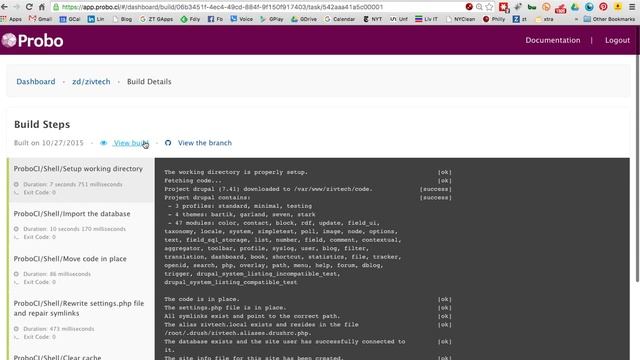
Task: Open the browser home icon
Action: coord(42,7)
